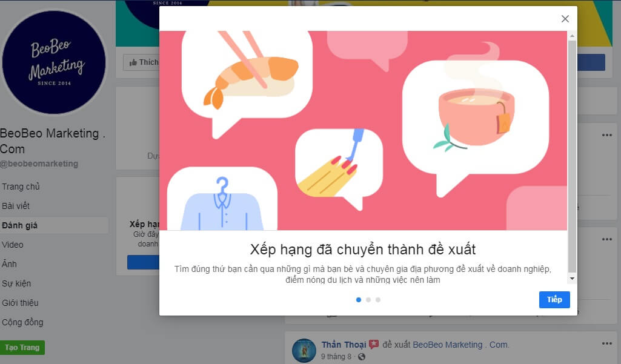Open the Bài viết tab
The height and width of the screenshot is (364, 621).
[x=18, y=205]
